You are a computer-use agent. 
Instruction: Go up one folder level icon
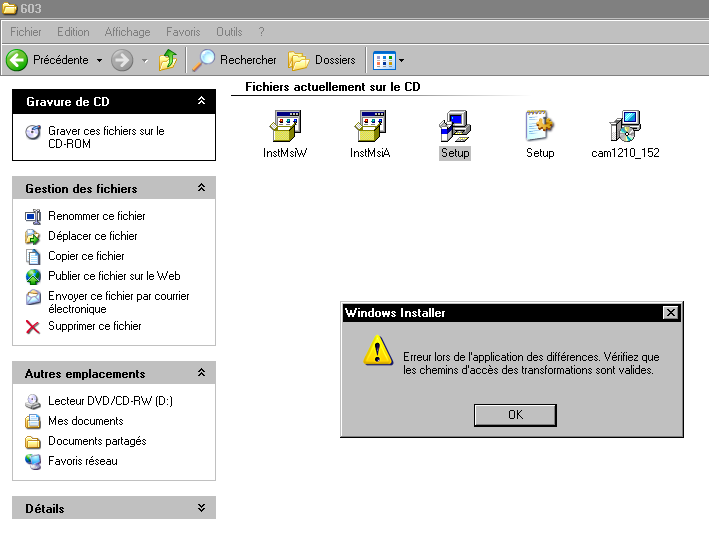point(168,60)
